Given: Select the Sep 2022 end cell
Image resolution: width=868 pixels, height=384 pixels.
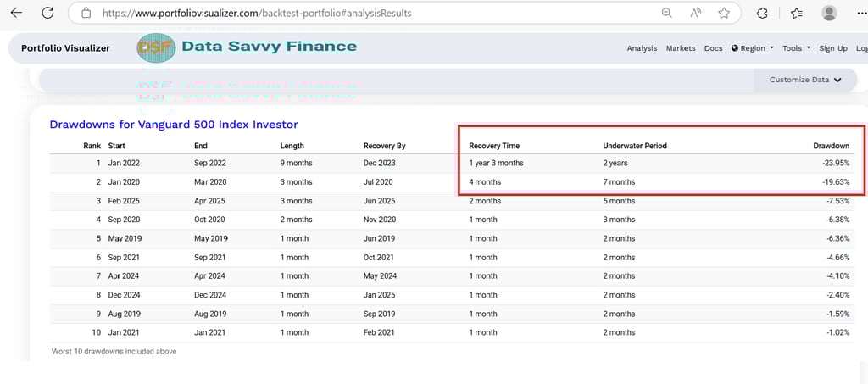Looking at the screenshot, I should [210, 164].
